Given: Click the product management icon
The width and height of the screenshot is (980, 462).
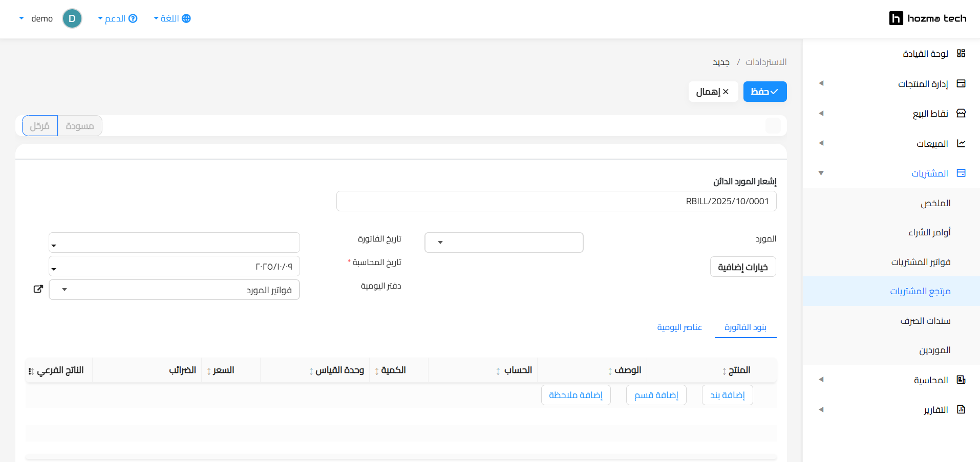Looking at the screenshot, I should click(x=961, y=83).
